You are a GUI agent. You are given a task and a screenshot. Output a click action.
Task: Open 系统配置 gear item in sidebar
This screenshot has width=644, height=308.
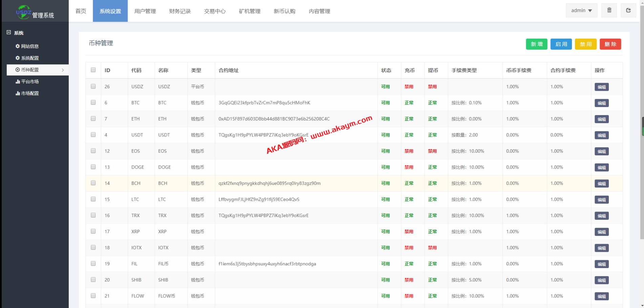click(27, 58)
